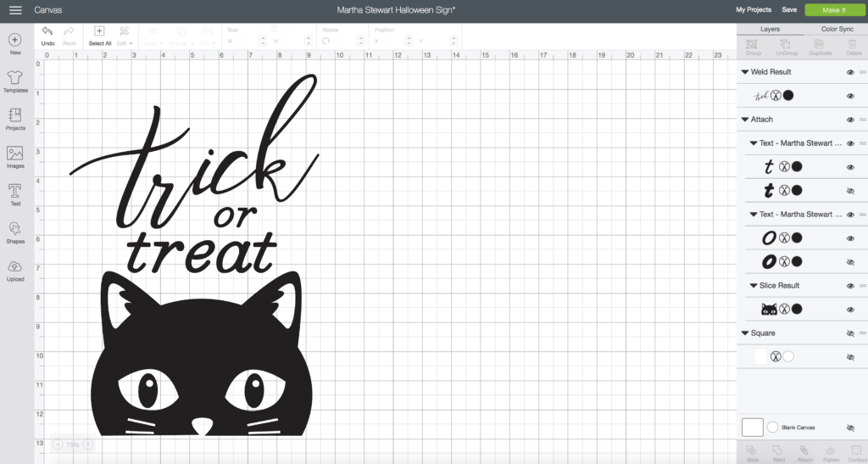Screen dimensions: 868x464
Task: Redo the last undone action
Action: click(x=70, y=36)
